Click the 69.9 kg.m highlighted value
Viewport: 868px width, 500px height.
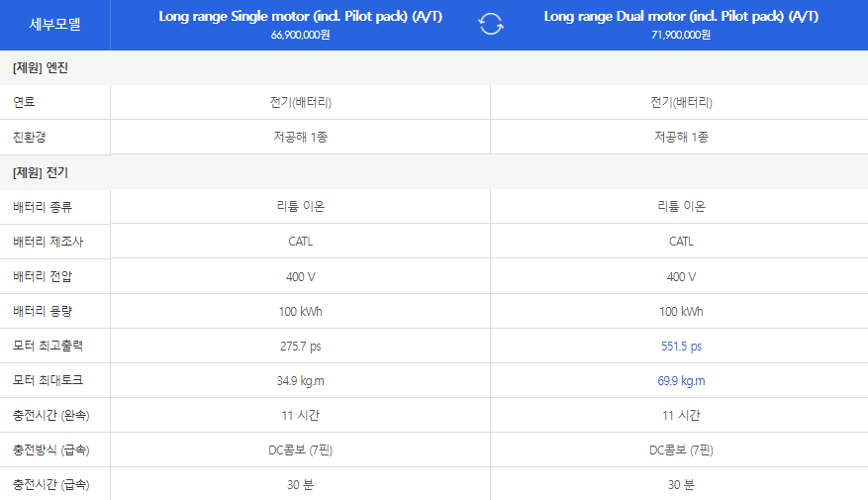(x=681, y=381)
